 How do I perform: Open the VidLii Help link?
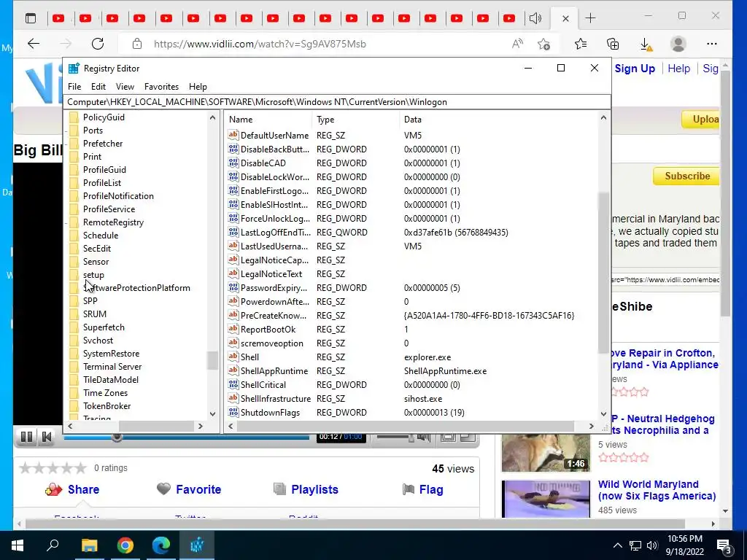pos(679,69)
